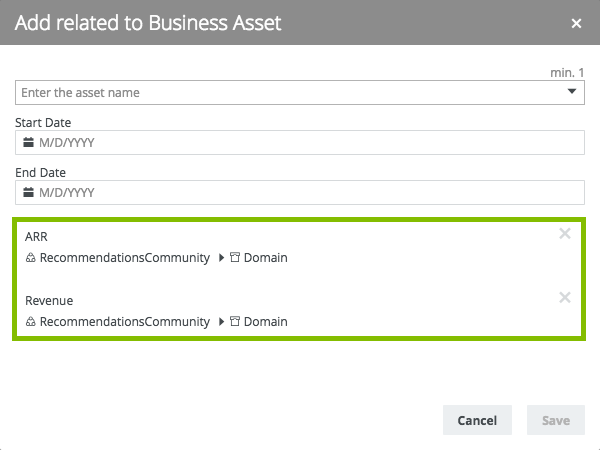
Task: Click the Start Date calendar icon
Action: click(x=29, y=143)
